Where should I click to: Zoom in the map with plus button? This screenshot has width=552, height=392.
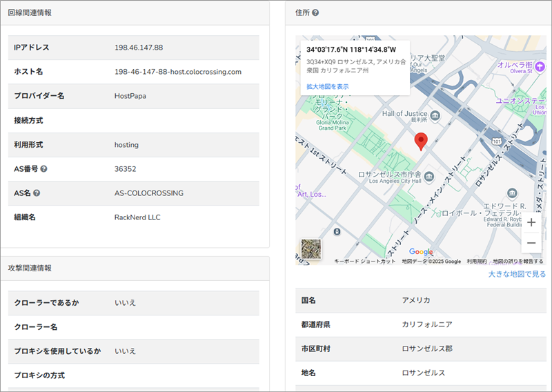(x=531, y=222)
